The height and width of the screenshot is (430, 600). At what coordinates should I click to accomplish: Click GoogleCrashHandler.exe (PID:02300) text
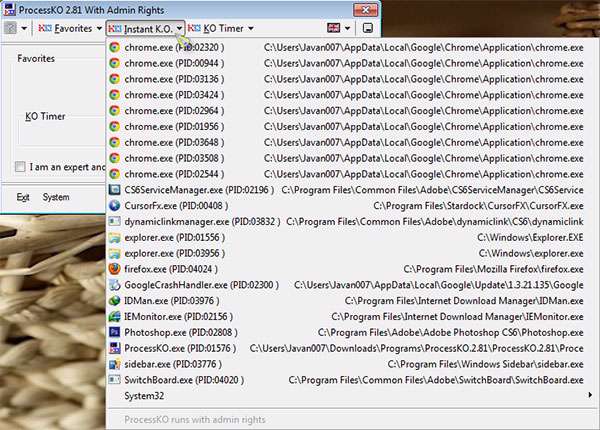click(x=201, y=285)
